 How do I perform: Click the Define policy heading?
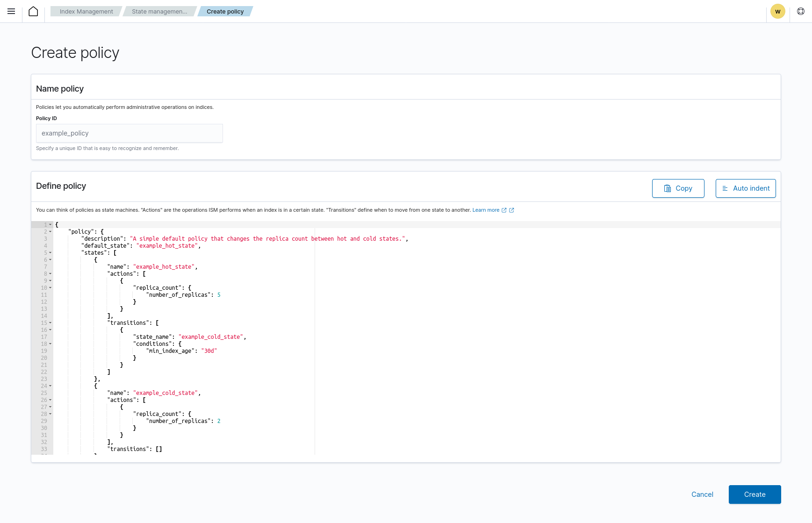pyautogui.click(x=61, y=186)
